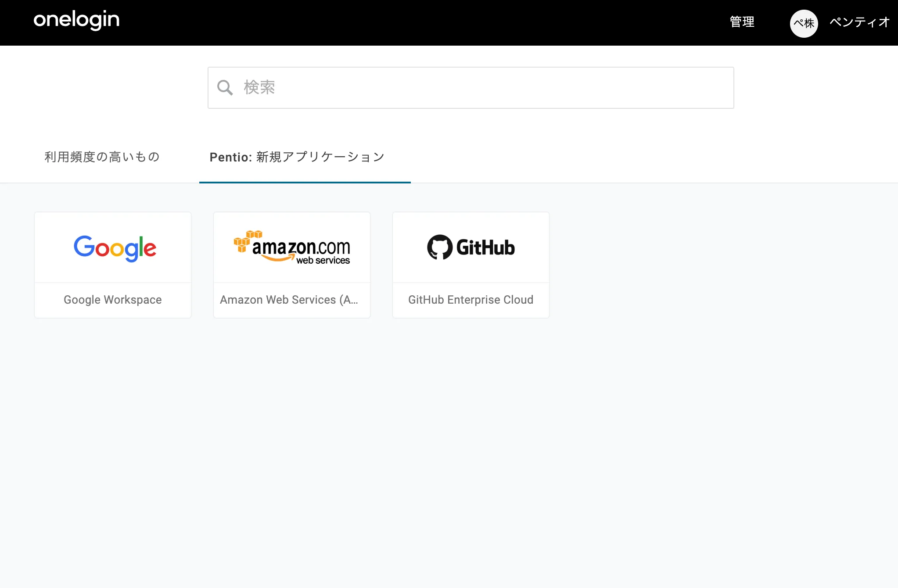Open the 管理 menu in header
The image size is (898, 588).
(x=742, y=22)
